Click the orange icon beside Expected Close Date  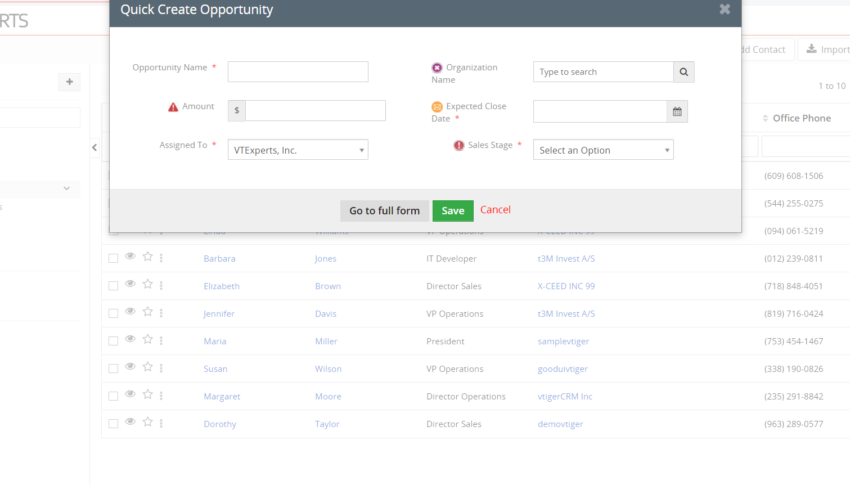(437, 107)
